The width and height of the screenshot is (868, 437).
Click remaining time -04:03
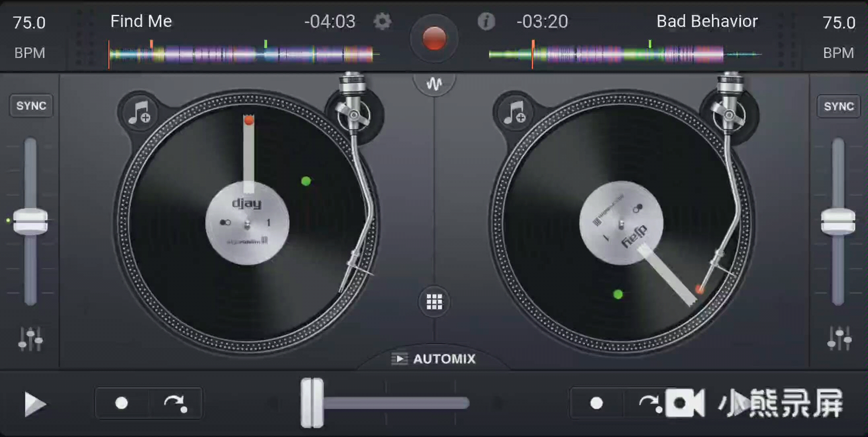pyautogui.click(x=330, y=22)
